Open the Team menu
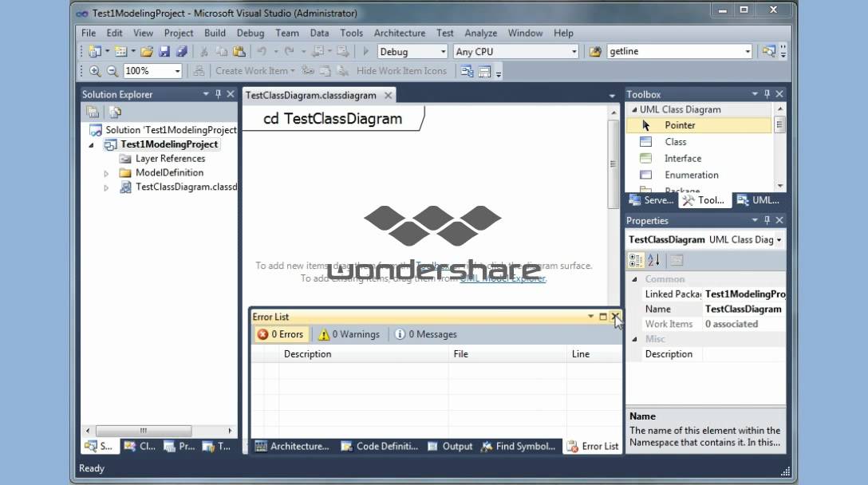Image resolution: width=868 pixels, height=485 pixels. [x=286, y=34]
